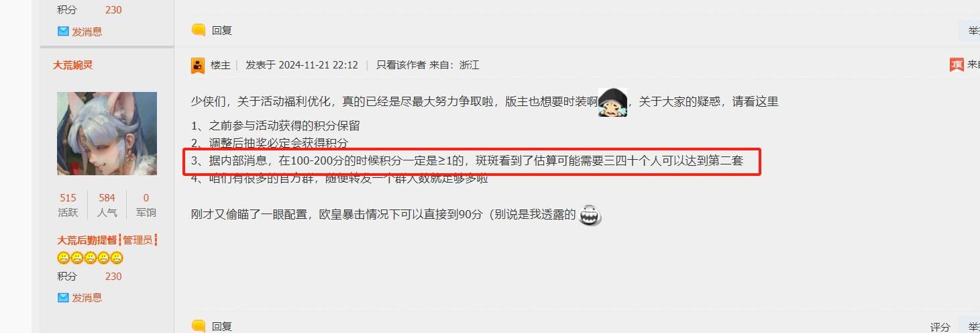
Task: Click the red-boxed line about 内部消息
Action: tap(472, 161)
